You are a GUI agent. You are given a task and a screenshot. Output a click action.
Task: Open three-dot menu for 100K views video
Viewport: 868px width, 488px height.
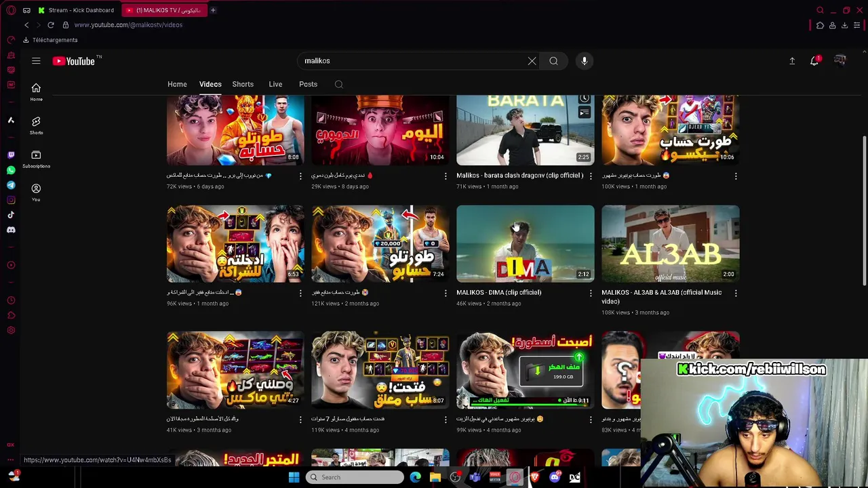[x=736, y=176]
